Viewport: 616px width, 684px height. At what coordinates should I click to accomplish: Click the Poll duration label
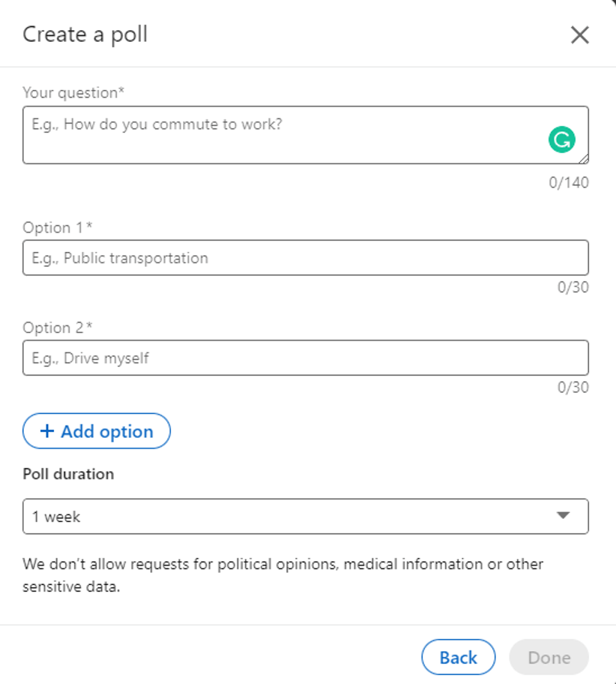pos(67,474)
